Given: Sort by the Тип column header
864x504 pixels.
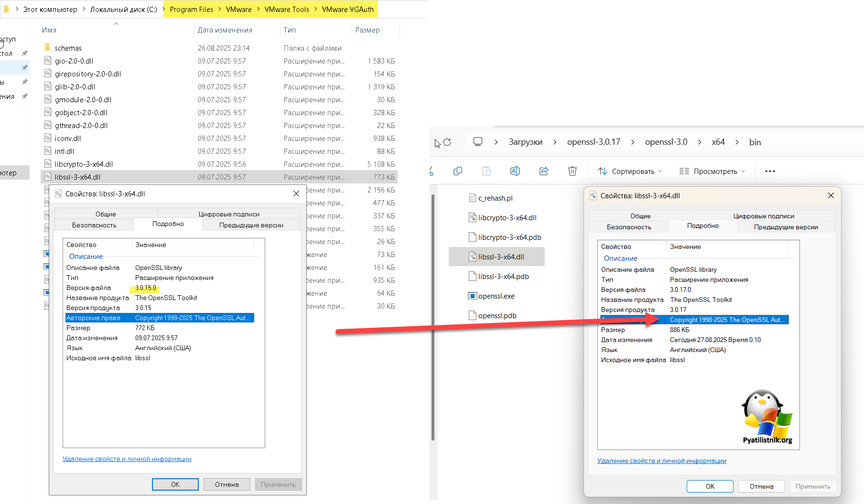Looking at the screenshot, I should 290,30.
